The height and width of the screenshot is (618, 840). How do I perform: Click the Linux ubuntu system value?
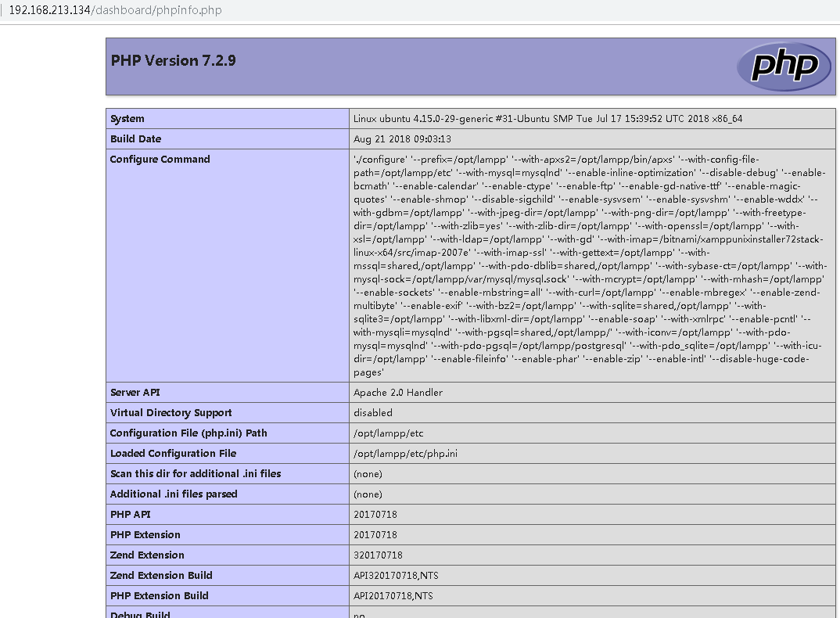[547, 118]
